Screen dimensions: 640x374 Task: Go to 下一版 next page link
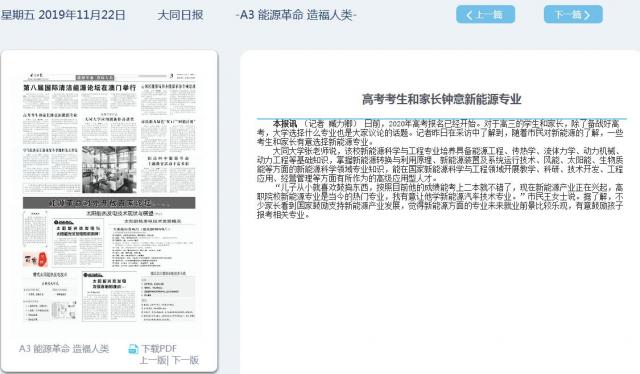click(x=185, y=360)
